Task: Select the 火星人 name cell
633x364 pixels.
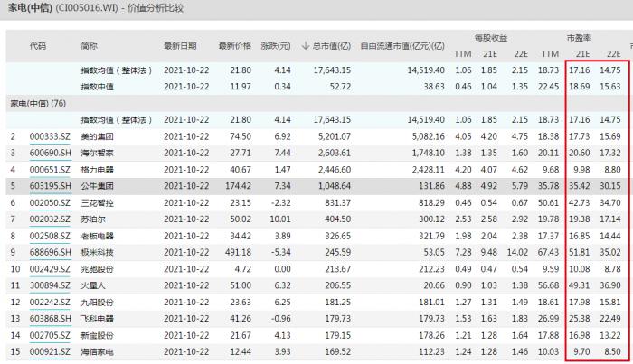Action: click(93, 285)
